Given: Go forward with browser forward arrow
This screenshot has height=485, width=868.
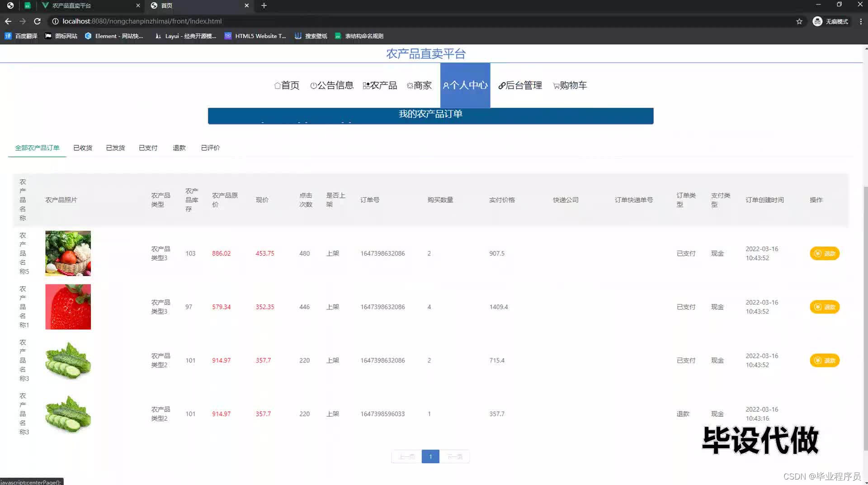Looking at the screenshot, I should coord(23,21).
